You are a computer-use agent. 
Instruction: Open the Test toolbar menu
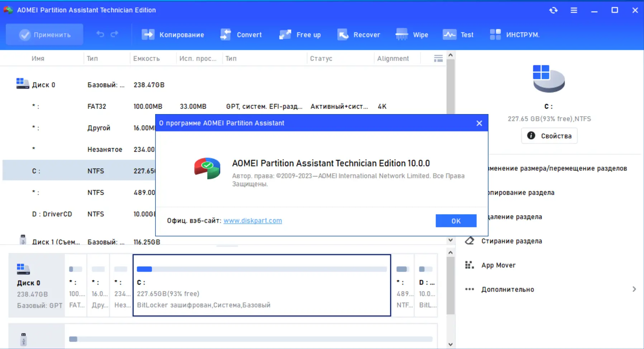coord(458,35)
